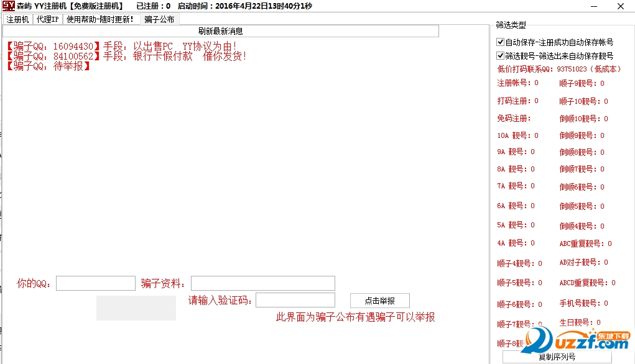Open the 使用帮助-随时更新 tab

[x=100, y=19]
